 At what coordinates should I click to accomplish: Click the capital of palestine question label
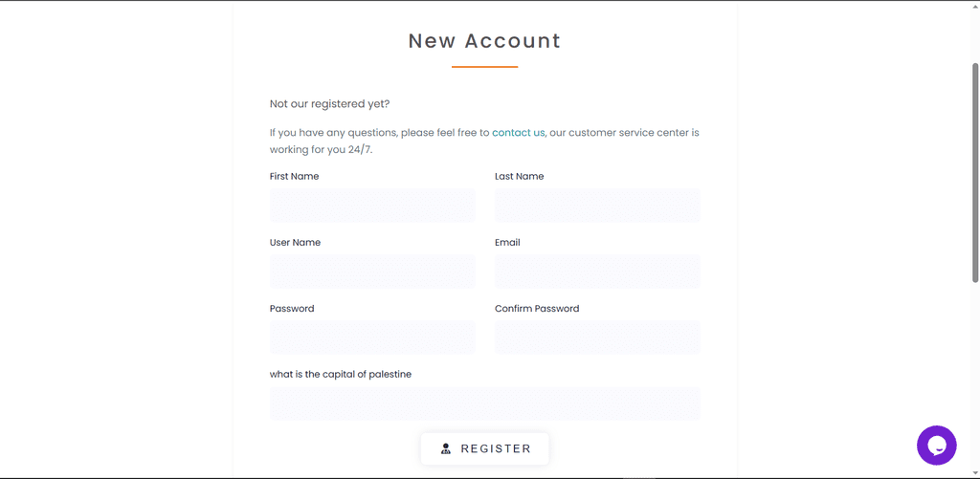(x=341, y=374)
